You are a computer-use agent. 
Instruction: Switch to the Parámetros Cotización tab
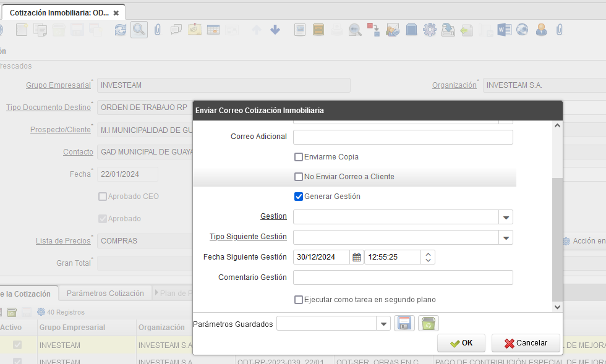click(105, 293)
